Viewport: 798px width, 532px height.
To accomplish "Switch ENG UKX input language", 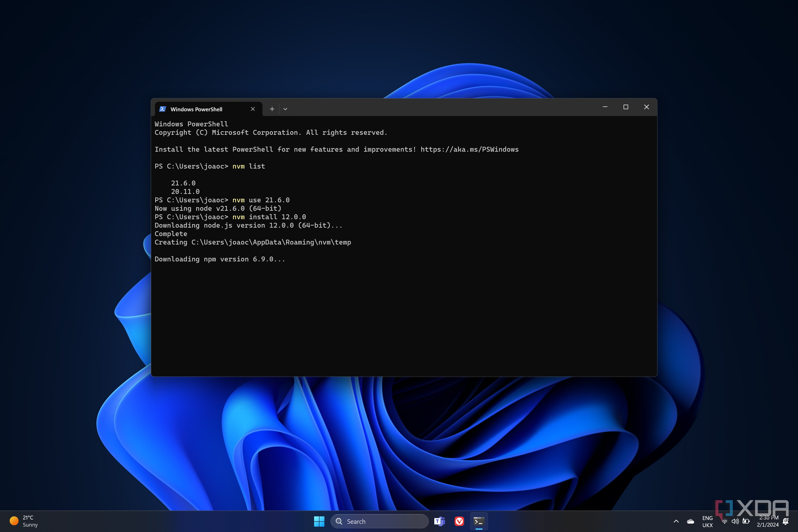I will 707,522.
